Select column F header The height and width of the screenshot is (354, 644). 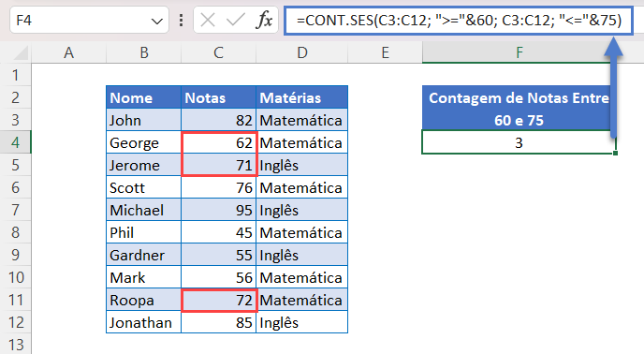[520, 52]
